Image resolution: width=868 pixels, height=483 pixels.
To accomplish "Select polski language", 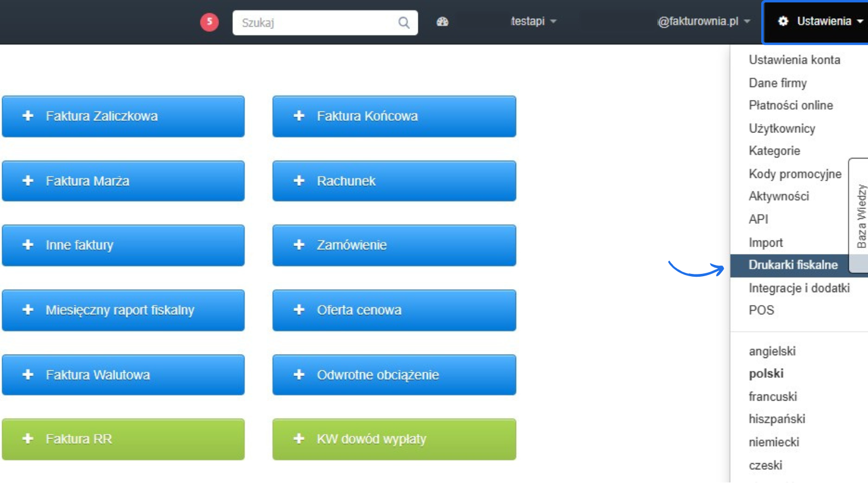I will (766, 373).
